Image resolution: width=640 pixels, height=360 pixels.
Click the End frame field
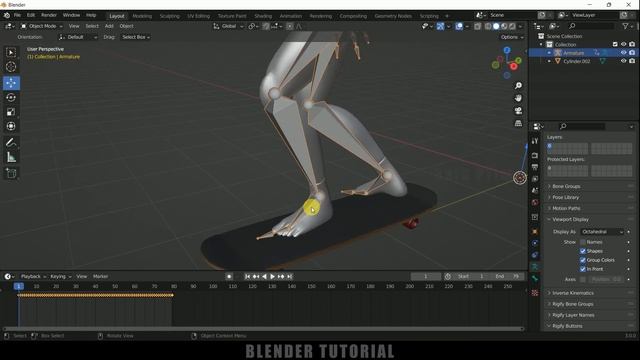(507, 276)
